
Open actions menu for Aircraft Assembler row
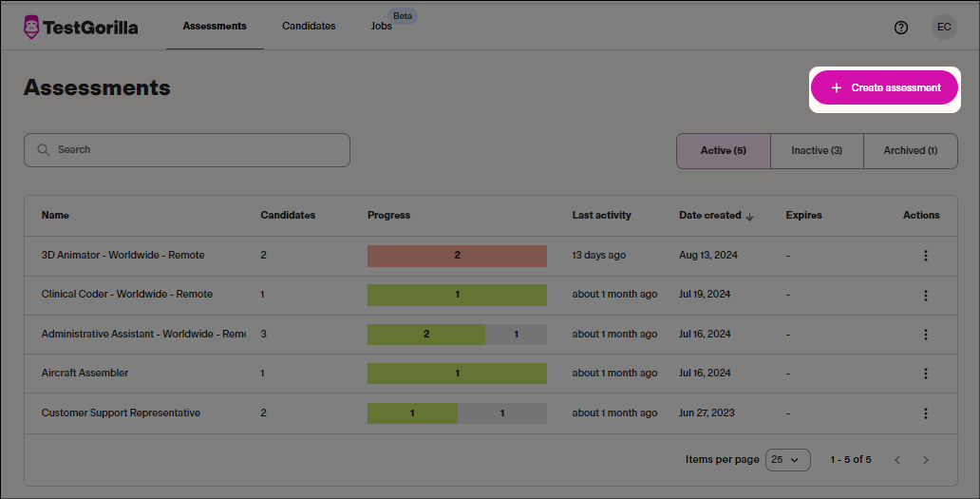pos(926,374)
